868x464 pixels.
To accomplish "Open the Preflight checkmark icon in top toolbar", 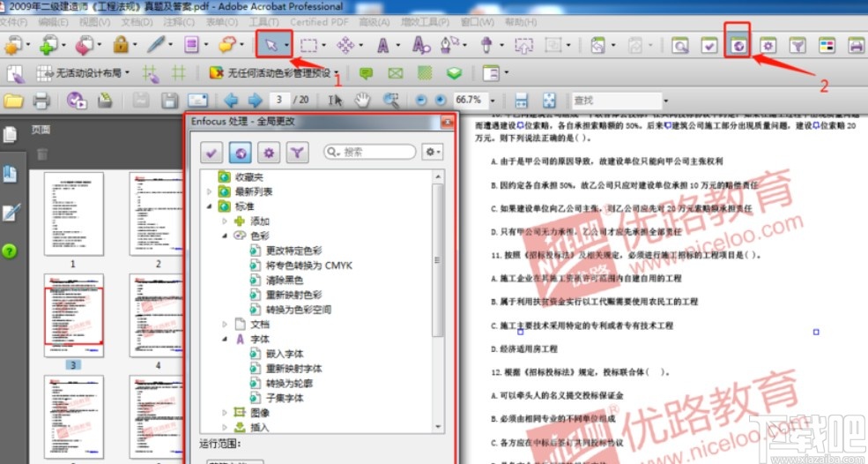I will 709,46.
